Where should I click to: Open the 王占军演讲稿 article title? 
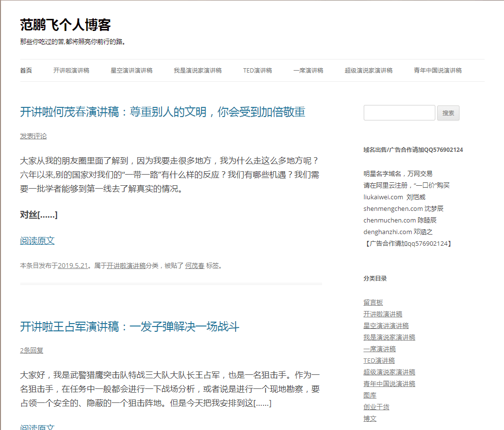(130, 326)
